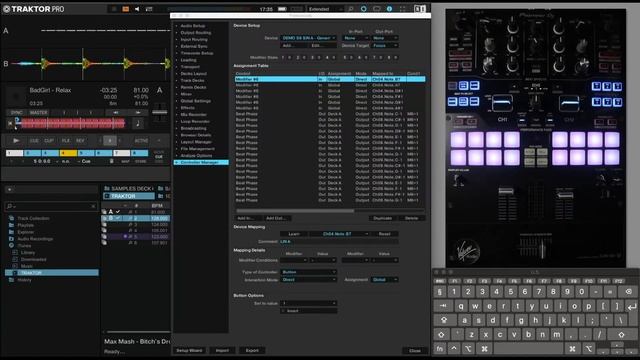Select yellow hotcue 4 button
This screenshot has height=360, width=640.
point(68,153)
